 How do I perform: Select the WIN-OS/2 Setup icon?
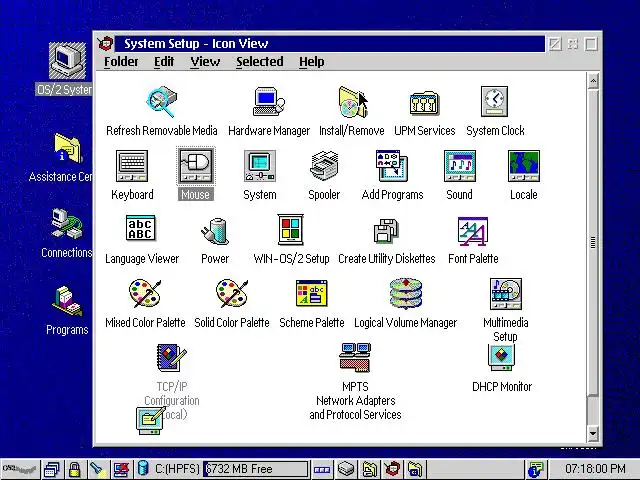pos(291,229)
